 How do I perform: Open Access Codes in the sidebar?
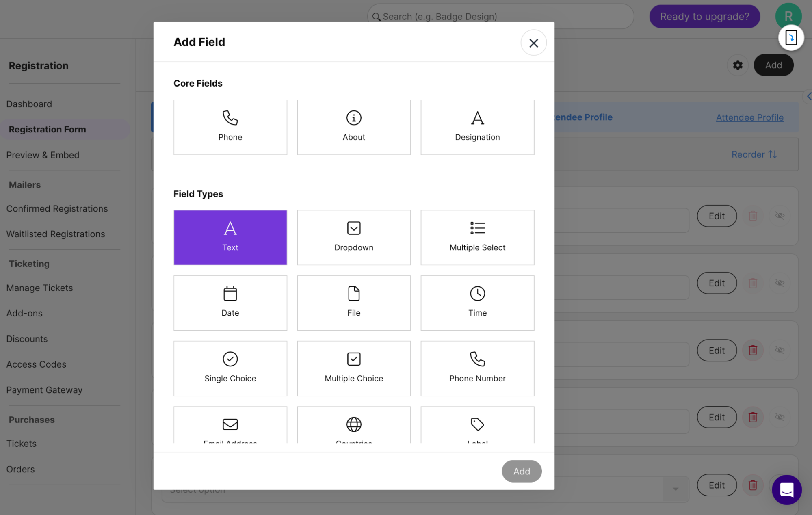36,364
